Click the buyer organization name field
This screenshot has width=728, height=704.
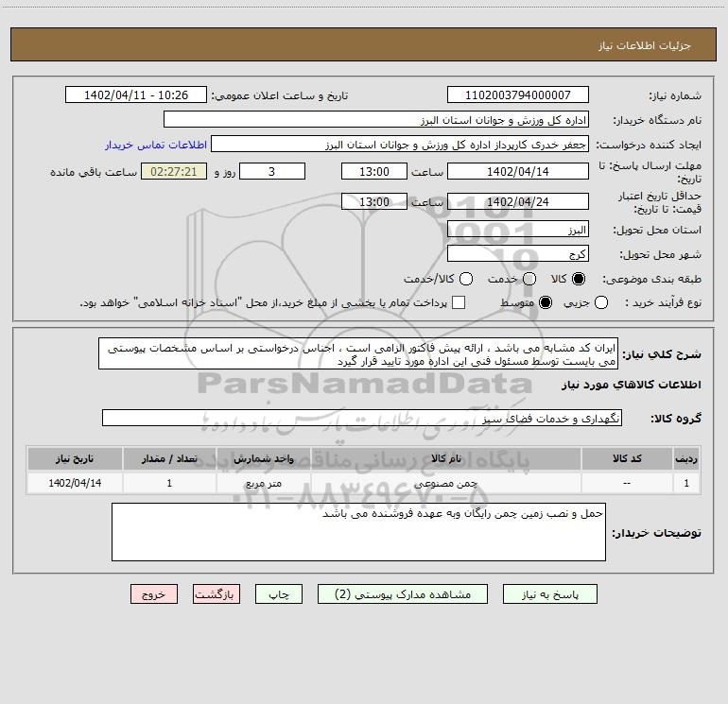376,119
